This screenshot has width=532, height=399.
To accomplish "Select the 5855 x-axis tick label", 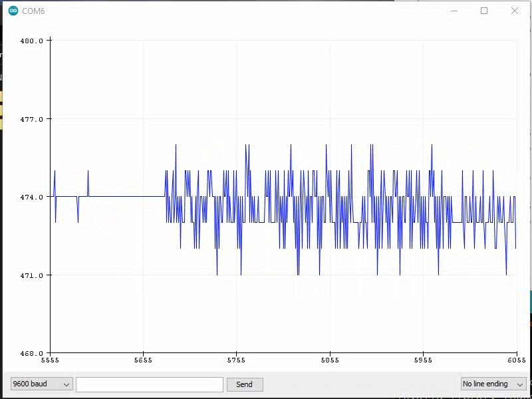I will click(330, 361).
